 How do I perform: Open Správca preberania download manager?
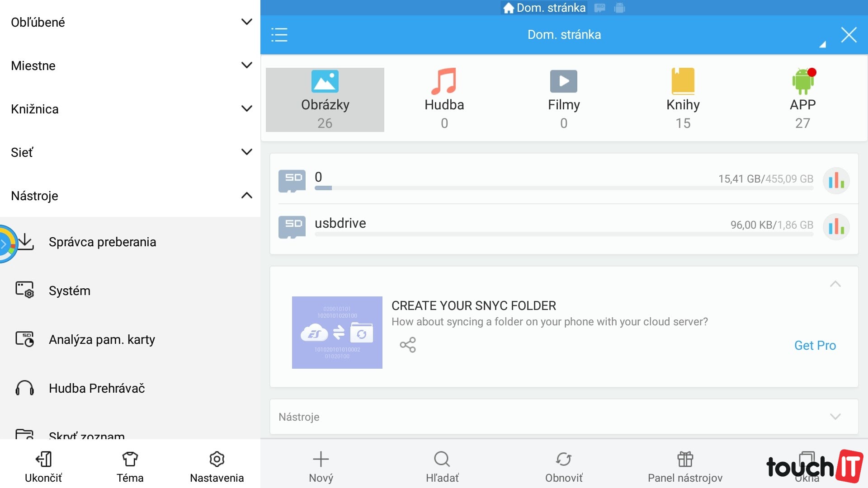click(102, 242)
